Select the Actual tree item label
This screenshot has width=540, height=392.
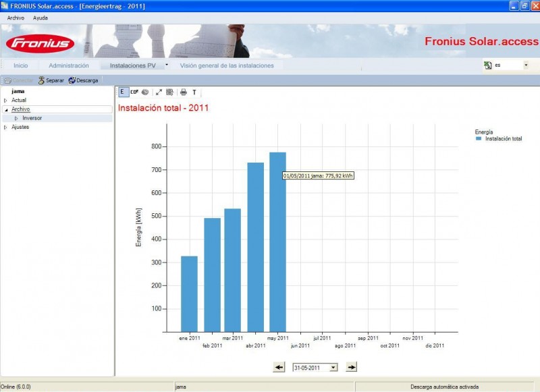click(19, 100)
